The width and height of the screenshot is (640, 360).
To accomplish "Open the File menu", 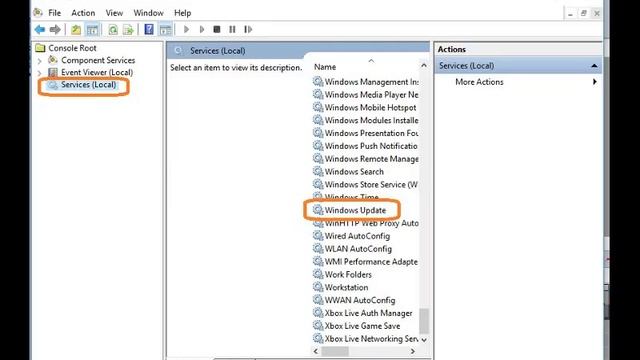I will point(54,13).
